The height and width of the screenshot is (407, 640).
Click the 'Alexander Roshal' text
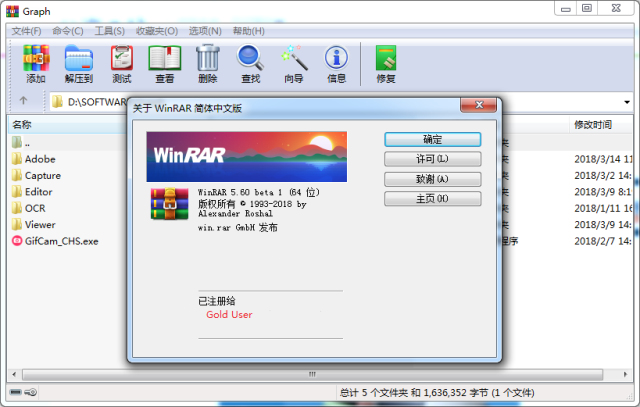coord(235,214)
